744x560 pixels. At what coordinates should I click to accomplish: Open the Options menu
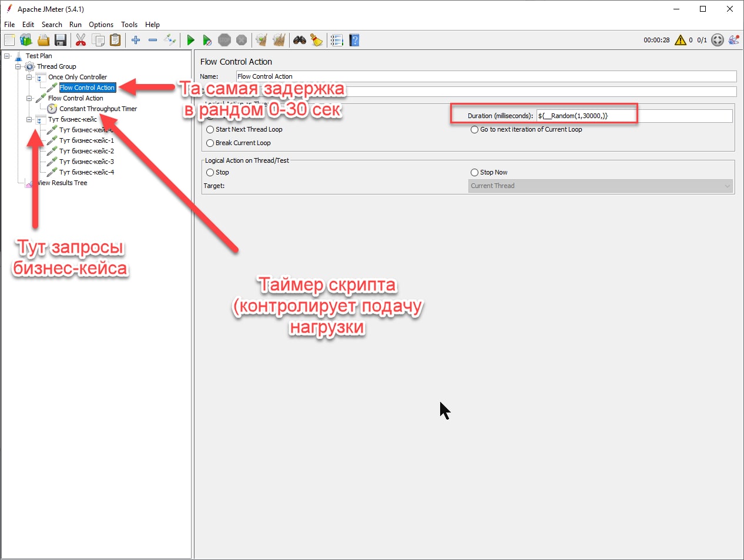tap(101, 25)
